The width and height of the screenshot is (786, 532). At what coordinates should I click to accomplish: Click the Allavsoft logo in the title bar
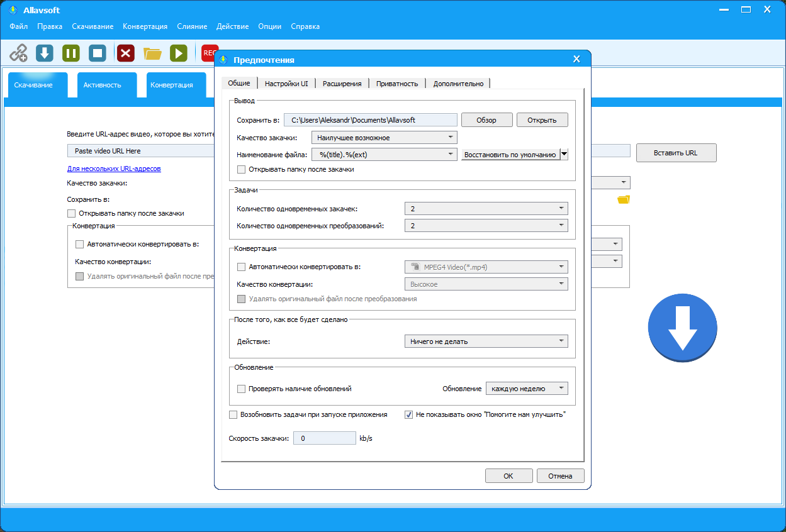coord(13,10)
